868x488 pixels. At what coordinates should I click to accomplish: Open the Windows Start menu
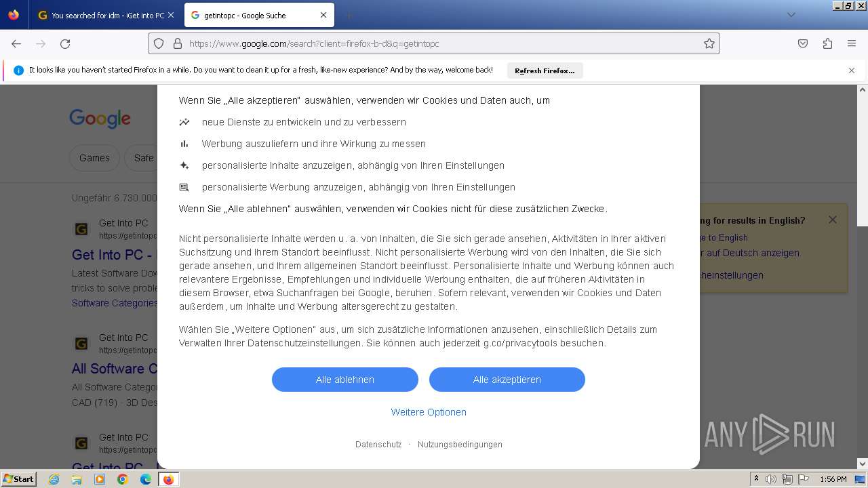pos(18,479)
